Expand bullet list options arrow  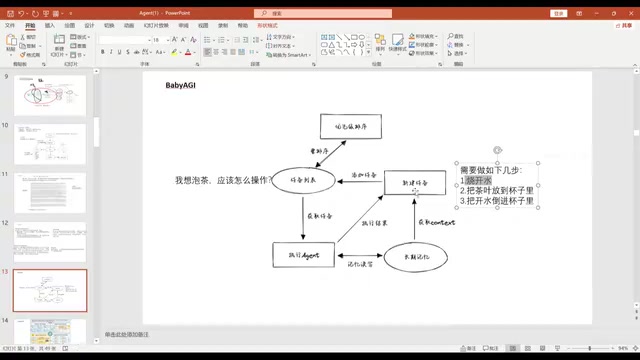click(x=214, y=40)
